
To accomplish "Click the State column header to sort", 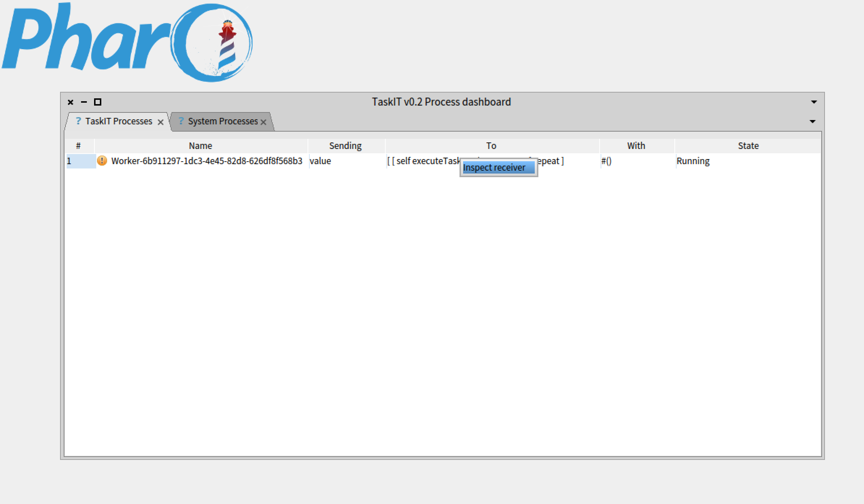I will 748,145.
